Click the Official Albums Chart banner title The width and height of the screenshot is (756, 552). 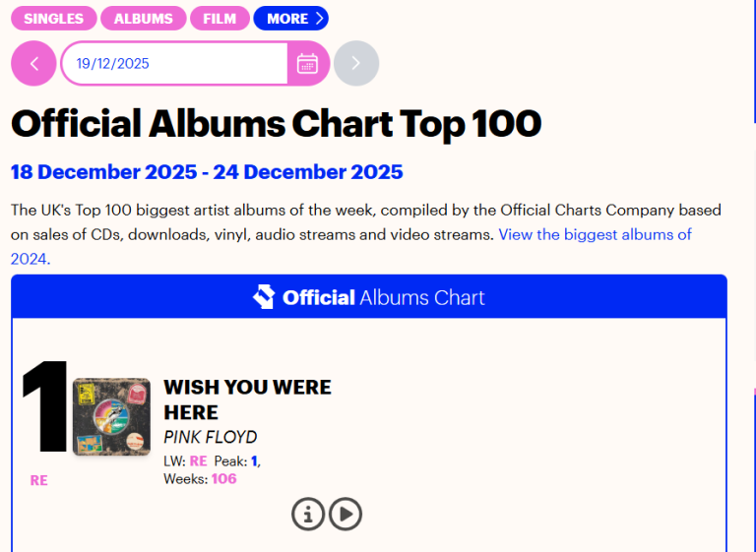click(383, 297)
